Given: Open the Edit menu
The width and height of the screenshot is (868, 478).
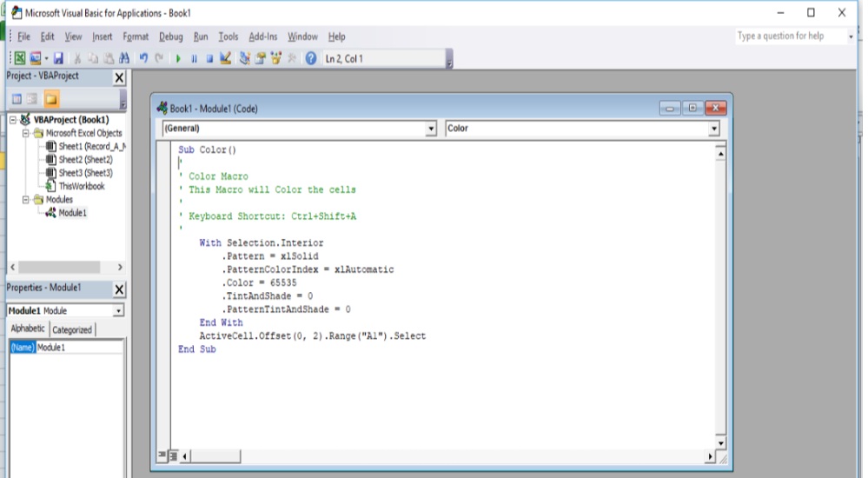Looking at the screenshot, I should tap(47, 37).
